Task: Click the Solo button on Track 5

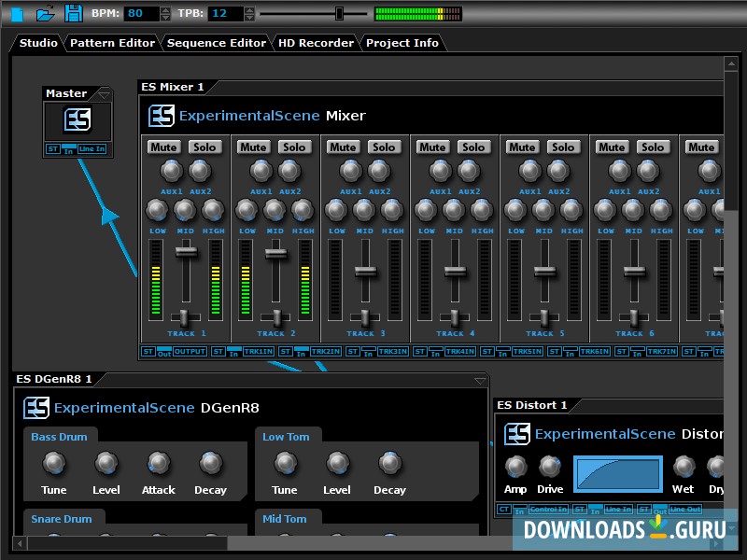Action: click(563, 147)
